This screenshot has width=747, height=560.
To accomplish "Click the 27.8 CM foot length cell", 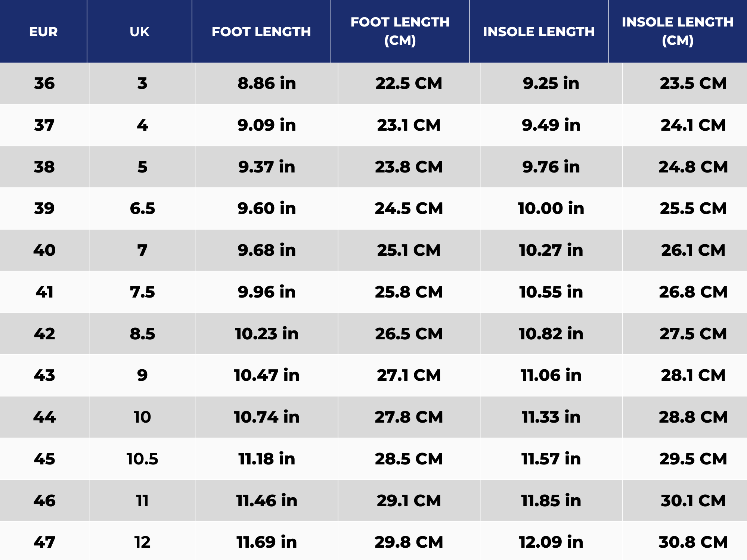I will 409,417.
